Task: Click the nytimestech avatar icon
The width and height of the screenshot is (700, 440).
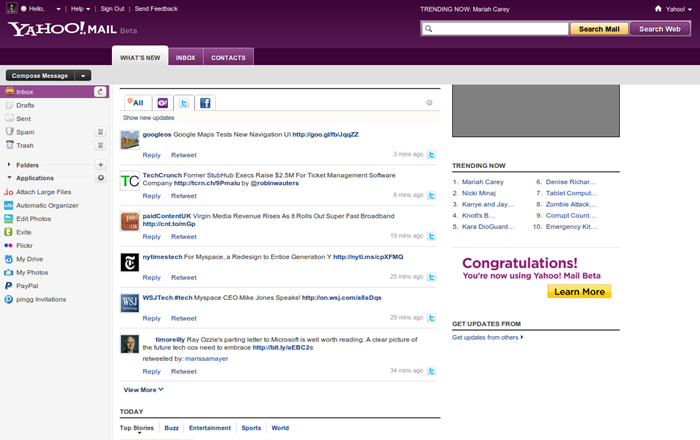Action: [130, 262]
